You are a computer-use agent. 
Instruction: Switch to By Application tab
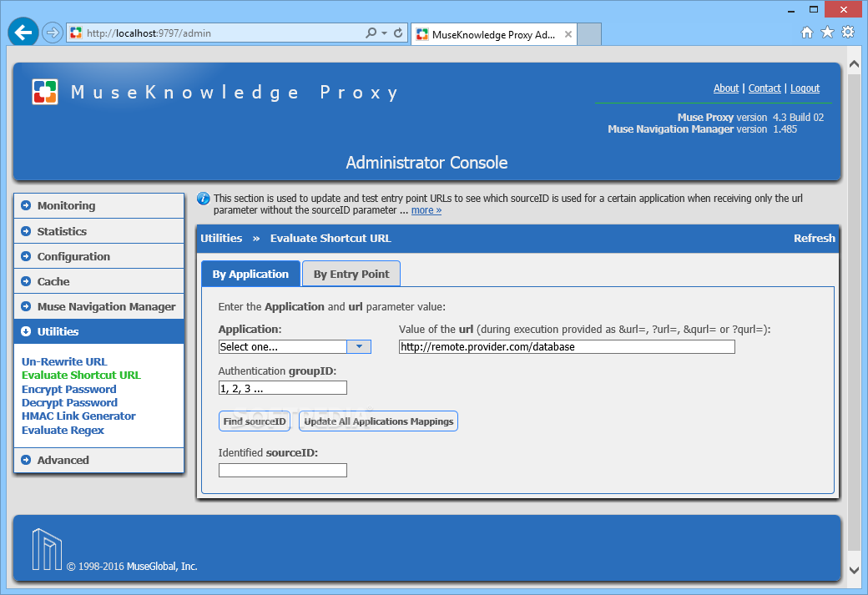tap(250, 274)
